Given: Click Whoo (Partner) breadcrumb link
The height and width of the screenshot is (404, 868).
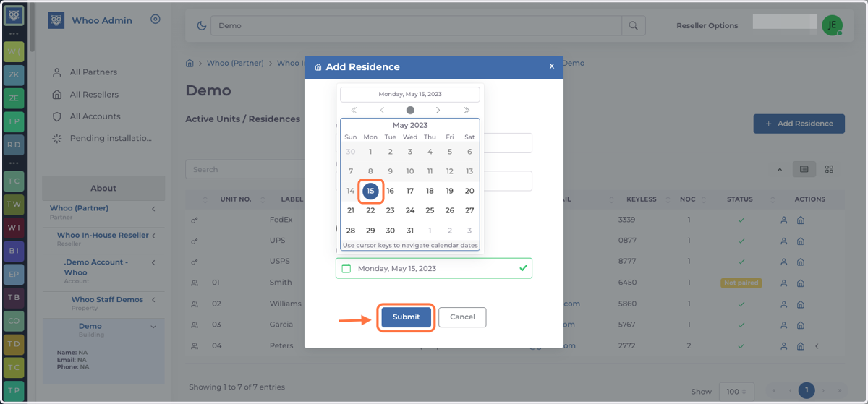Looking at the screenshot, I should pos(235,64).
